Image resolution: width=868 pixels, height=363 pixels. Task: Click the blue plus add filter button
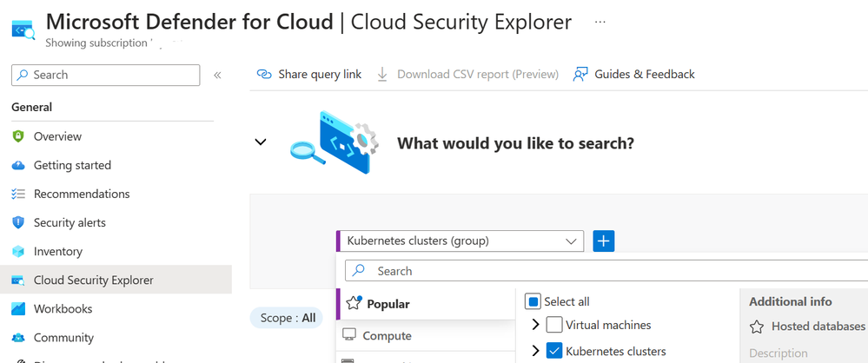[603, 241]
